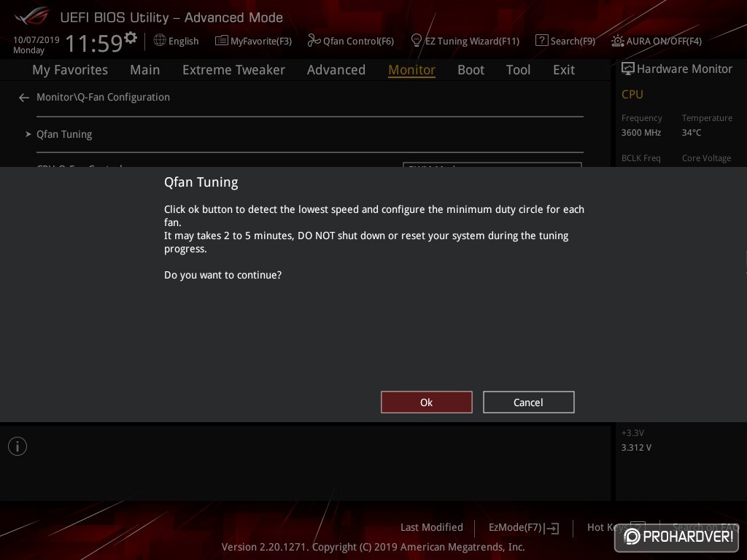Open My Favorites tab

(x=70, y=69)
